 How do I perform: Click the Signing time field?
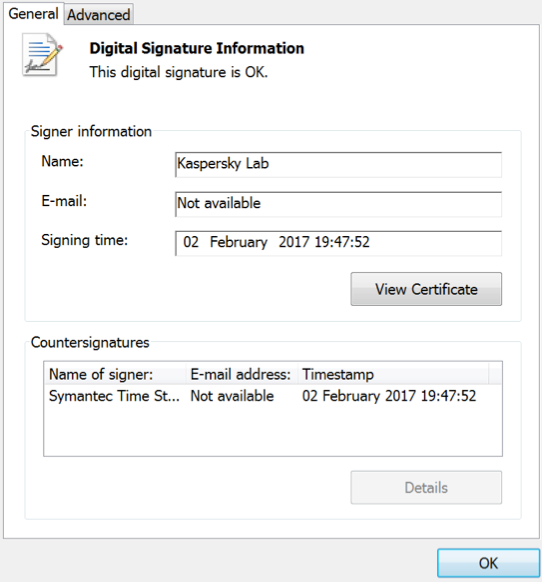(338, 243)
